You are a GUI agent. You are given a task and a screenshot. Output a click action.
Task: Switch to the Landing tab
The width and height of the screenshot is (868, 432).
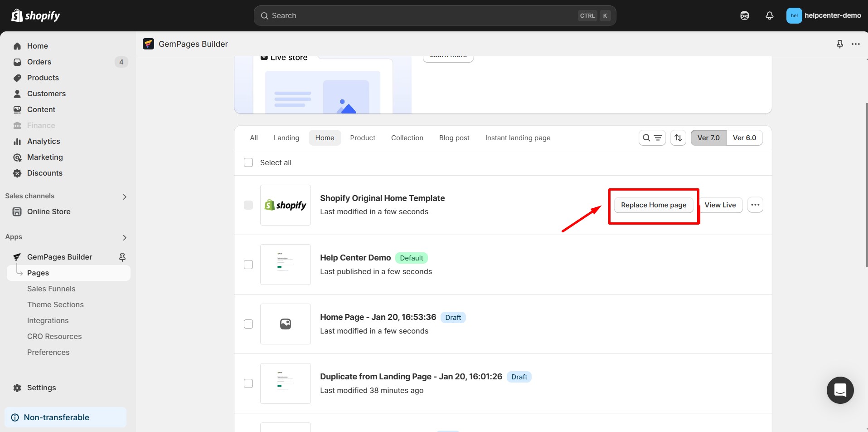286,137
